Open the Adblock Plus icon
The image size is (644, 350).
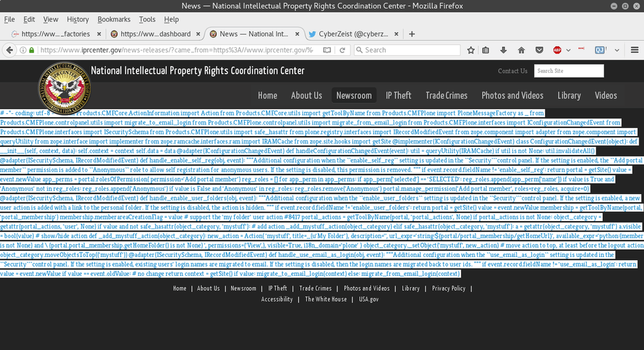pyautogui.click(x=557, y=50)
